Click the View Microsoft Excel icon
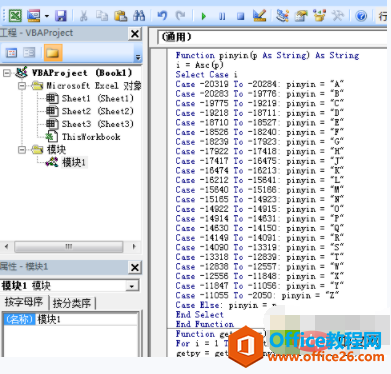 point(15,16)
